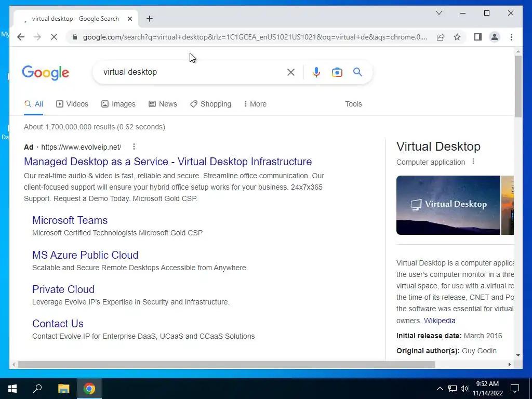The height and width of the screenshot is (399, 532).
Task: Search by image with camera icon
Action: click(x=337, y=72)
